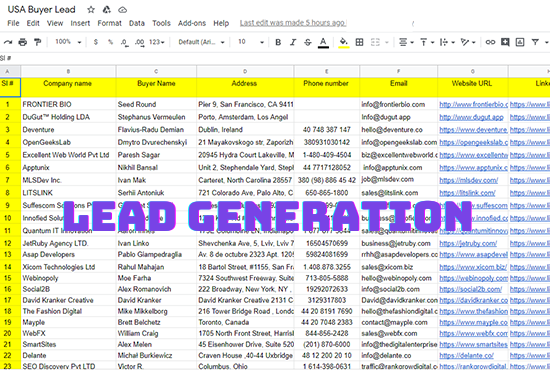Select column F header
The width and height of the screenshot is (550, 370).
pyautogui.click(x=398, y=71)
